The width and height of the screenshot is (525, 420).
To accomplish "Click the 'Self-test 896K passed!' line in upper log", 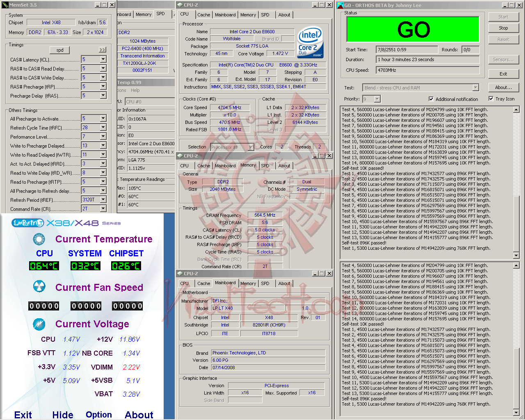I will (x=364, y=243).
